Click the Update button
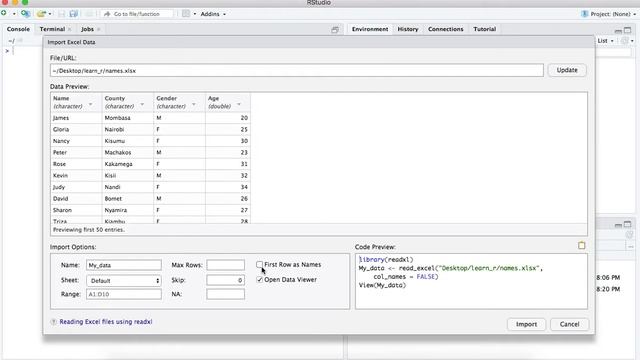Screen dimensions: 640x360 [x=567, y=70]
